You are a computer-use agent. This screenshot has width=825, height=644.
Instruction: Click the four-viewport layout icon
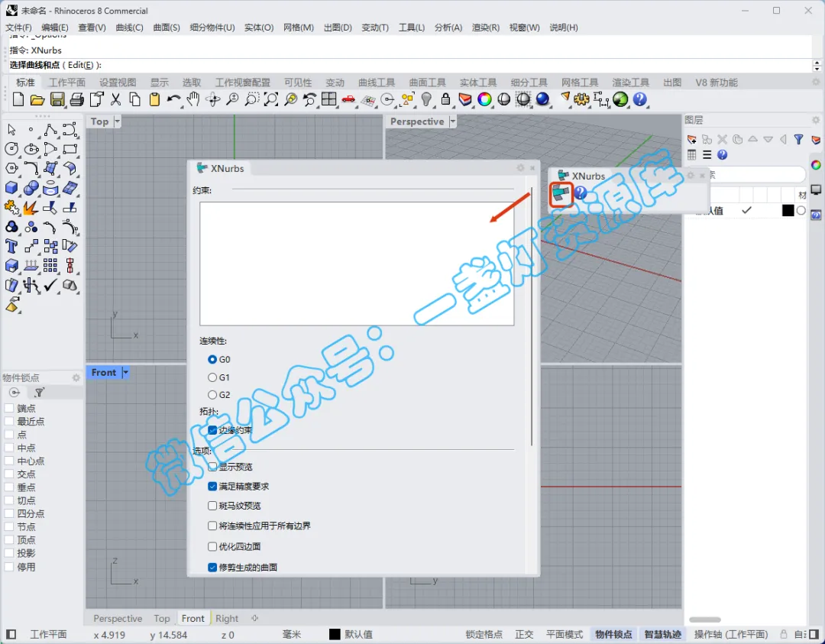pyautogui.click(x=329, y=99)
